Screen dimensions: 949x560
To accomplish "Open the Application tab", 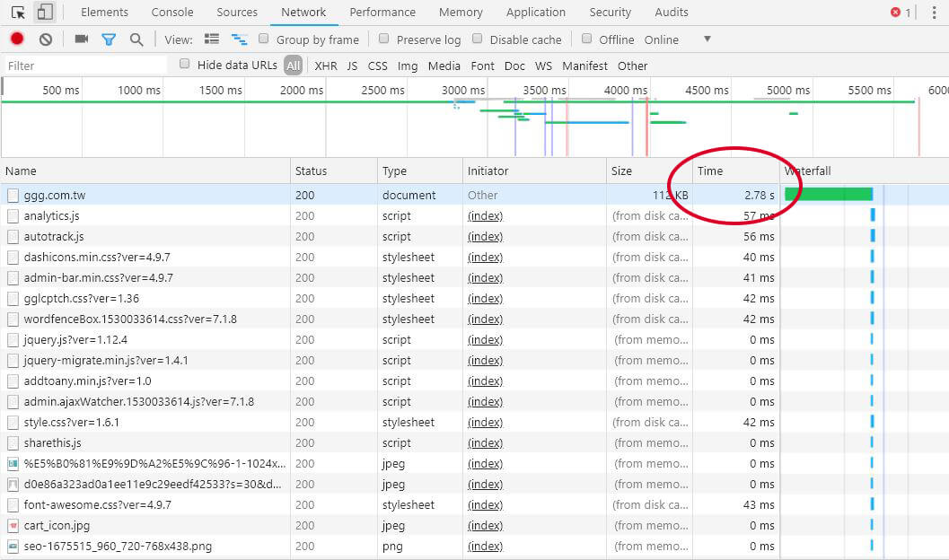I will (x=536, y=12).
